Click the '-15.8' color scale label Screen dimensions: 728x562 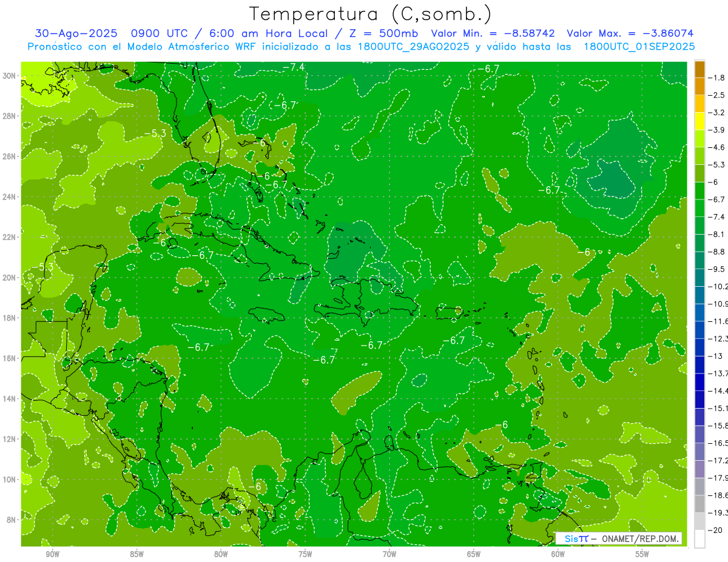pyautogui.click(x=718, y=426)
